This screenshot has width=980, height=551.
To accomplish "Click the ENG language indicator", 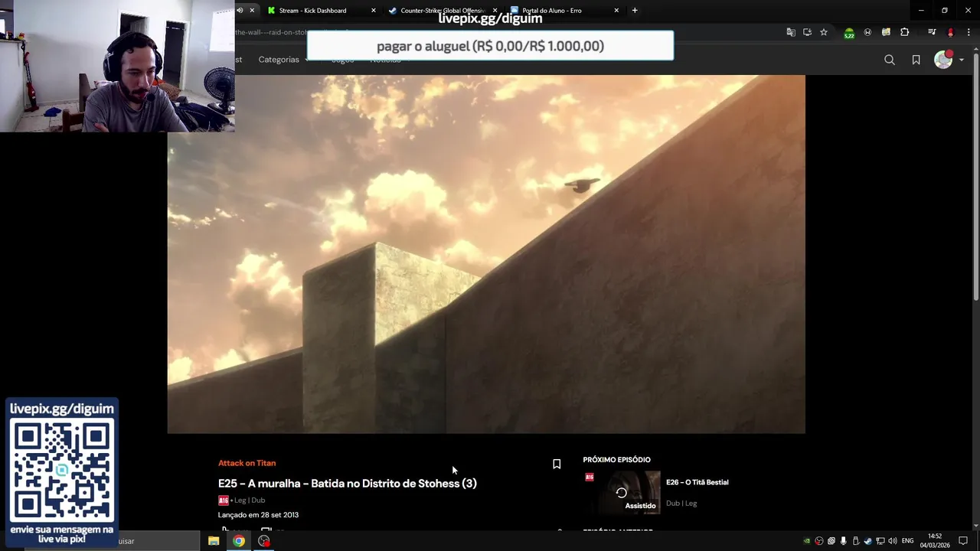I will 907,541.
